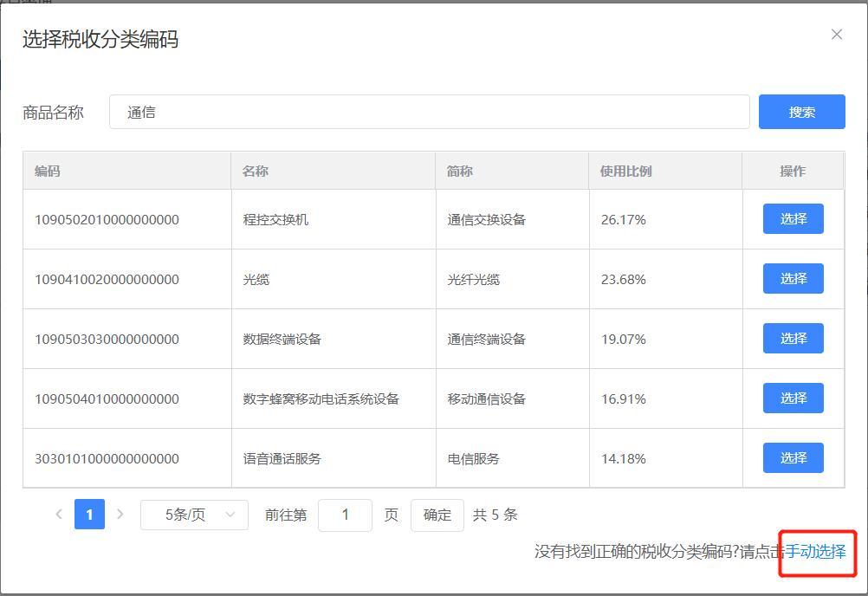This screenshot has width=868, height=596.
Task: Click the 搜索 search button
Action: click(800, 111)
